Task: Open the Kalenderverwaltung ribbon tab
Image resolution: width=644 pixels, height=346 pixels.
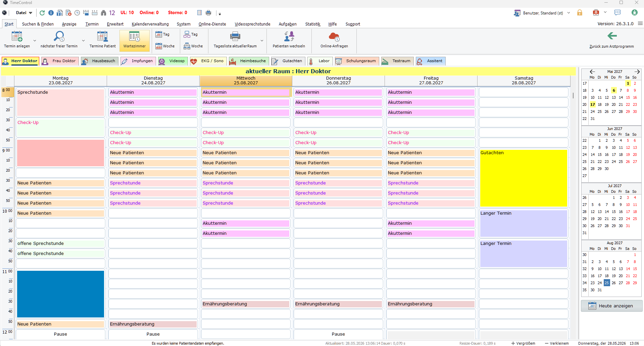Action: 150,24
